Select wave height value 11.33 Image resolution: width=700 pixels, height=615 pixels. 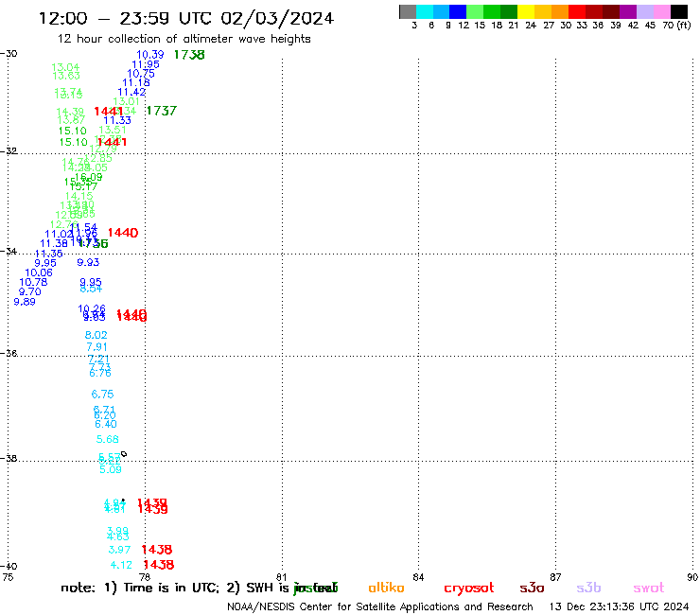click(117, 120)
